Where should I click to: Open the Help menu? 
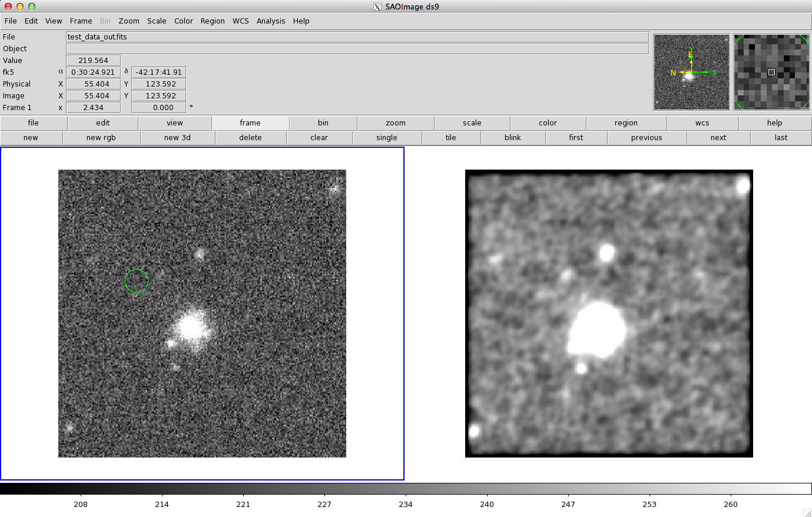[301, 21]
